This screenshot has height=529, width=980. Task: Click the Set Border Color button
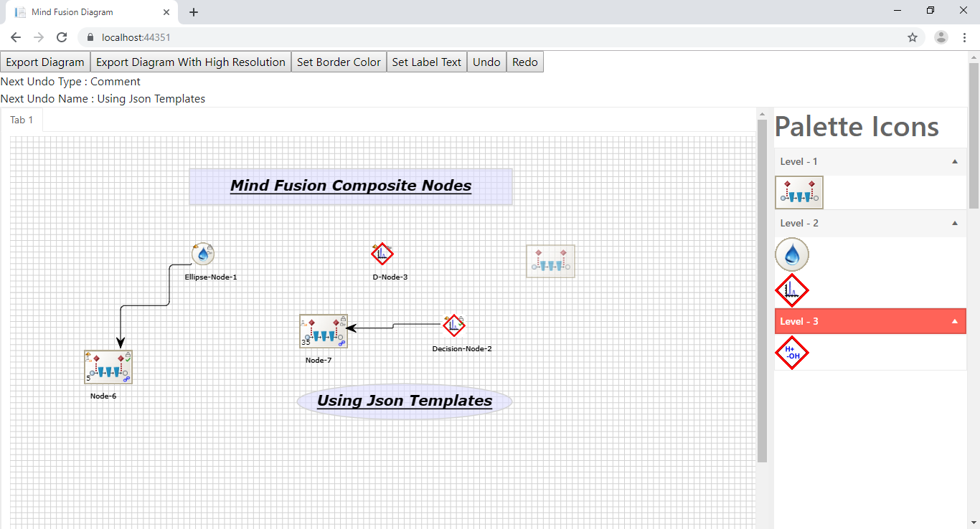(339, 62)
